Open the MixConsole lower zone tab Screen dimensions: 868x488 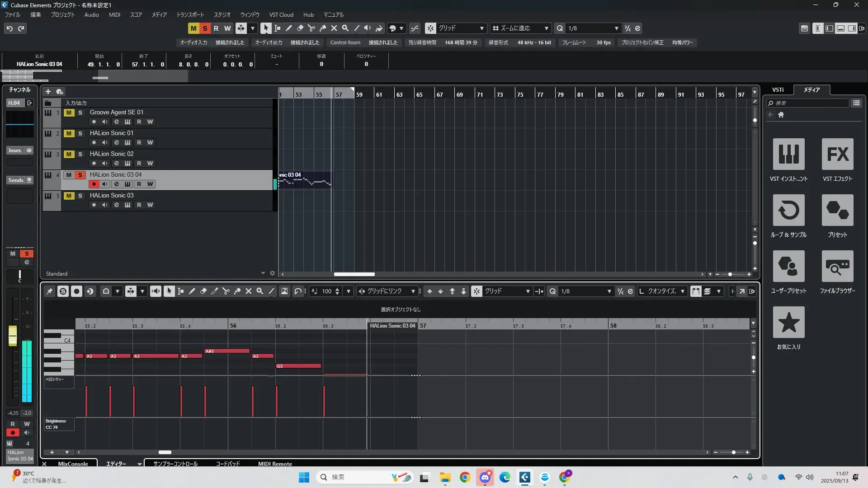click(73, 464)
